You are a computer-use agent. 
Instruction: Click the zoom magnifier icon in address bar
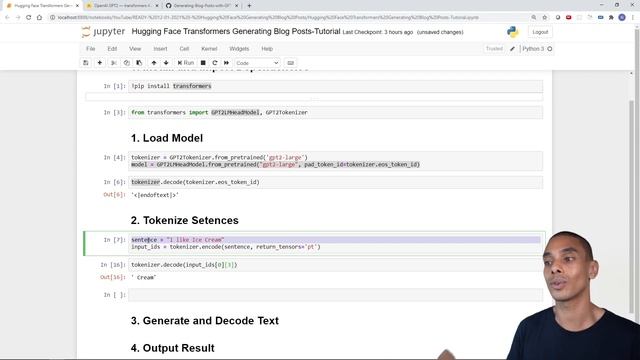534,18
